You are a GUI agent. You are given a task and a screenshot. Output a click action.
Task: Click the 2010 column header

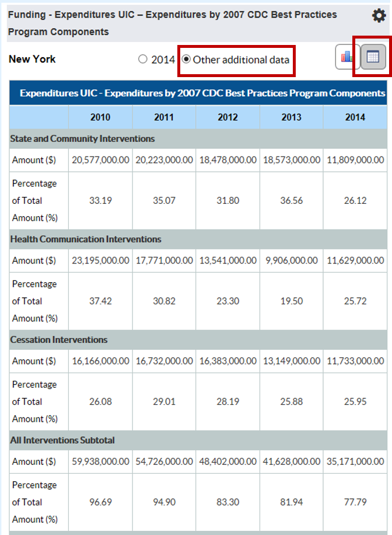pos(100,117)
